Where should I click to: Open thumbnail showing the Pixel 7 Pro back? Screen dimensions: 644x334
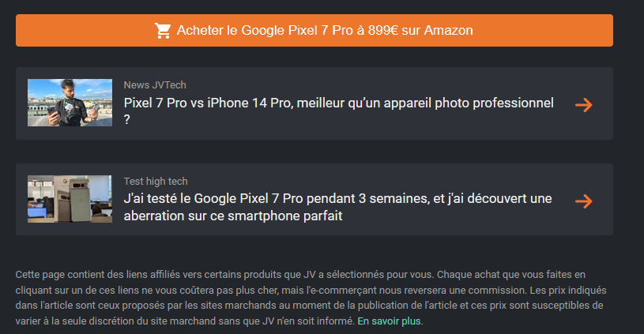70,199
